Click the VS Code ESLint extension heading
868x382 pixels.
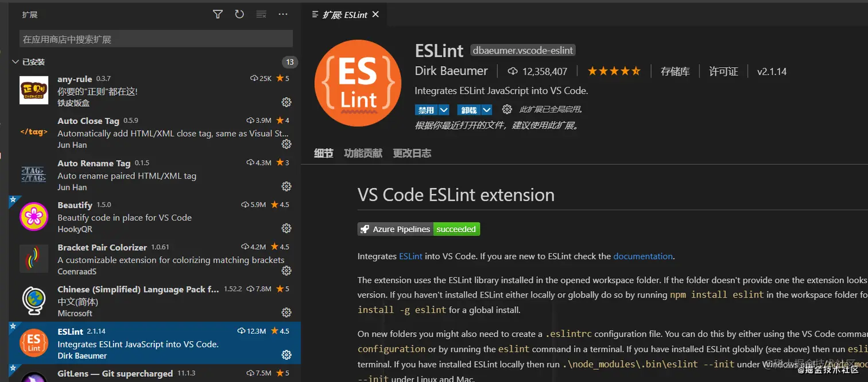(x=456, y=195)
